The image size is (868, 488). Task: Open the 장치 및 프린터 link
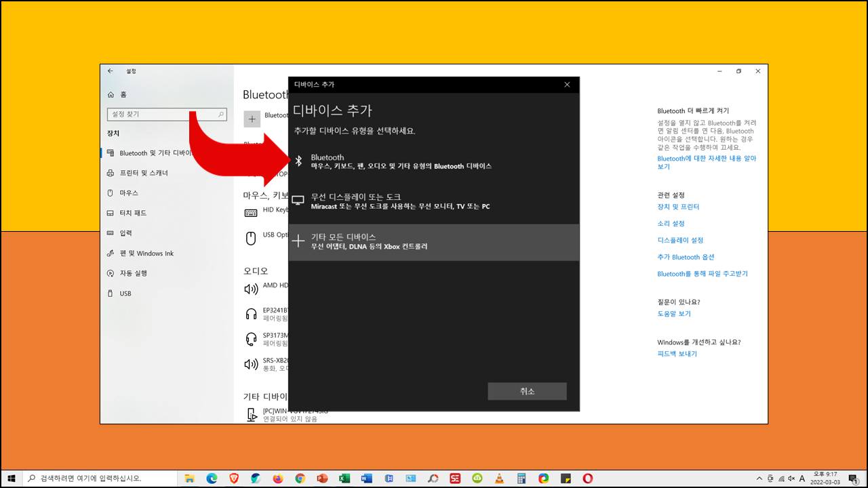pos(678,207)
